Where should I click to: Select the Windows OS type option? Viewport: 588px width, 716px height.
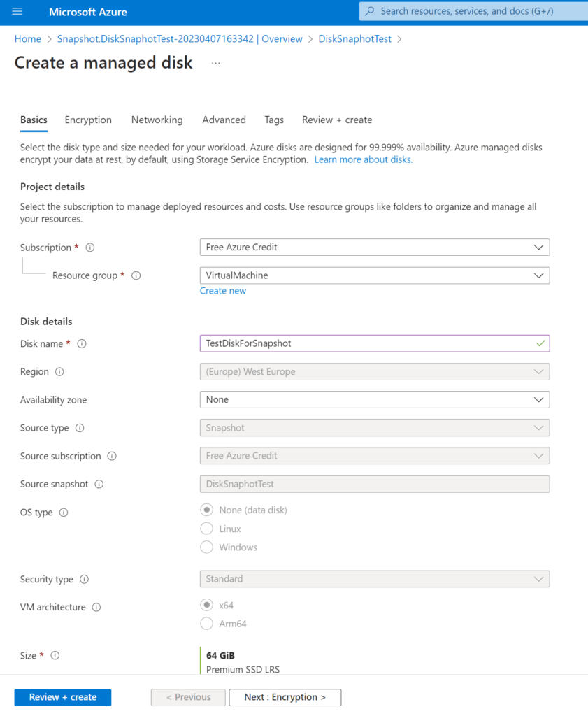pos(207,547)
